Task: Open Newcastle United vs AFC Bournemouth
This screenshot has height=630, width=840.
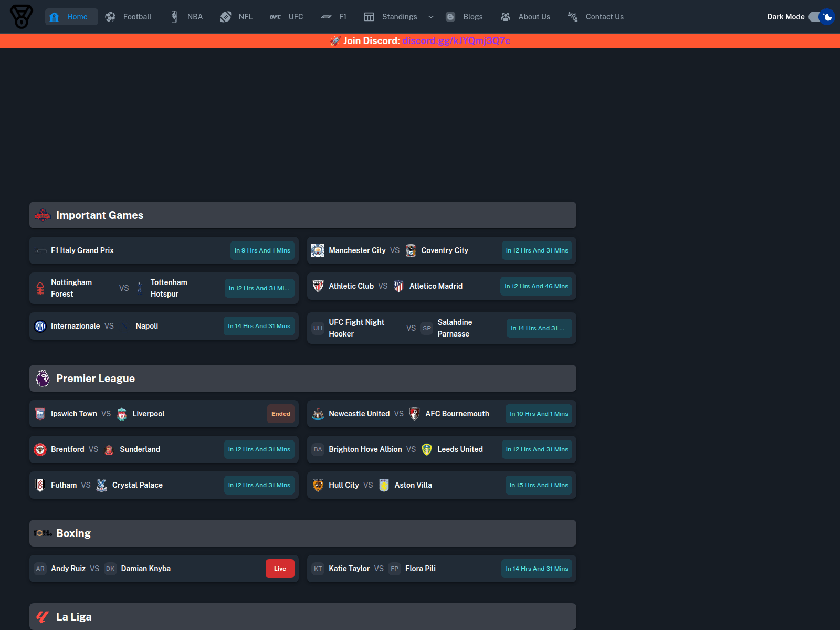Action: click(x=442, y=414)
